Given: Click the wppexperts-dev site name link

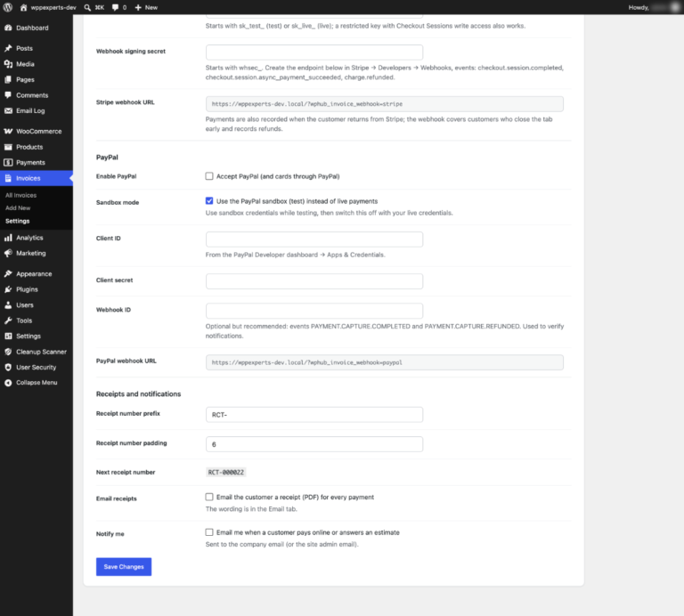Looking at the screenshot, I should pos(53,7).
